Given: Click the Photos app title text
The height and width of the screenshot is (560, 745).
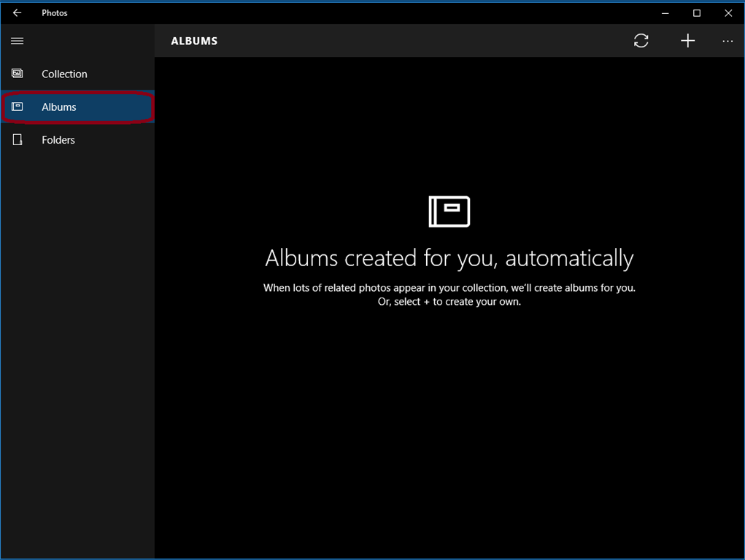Looking at the screenshot, I should click(x=55, y=13).
